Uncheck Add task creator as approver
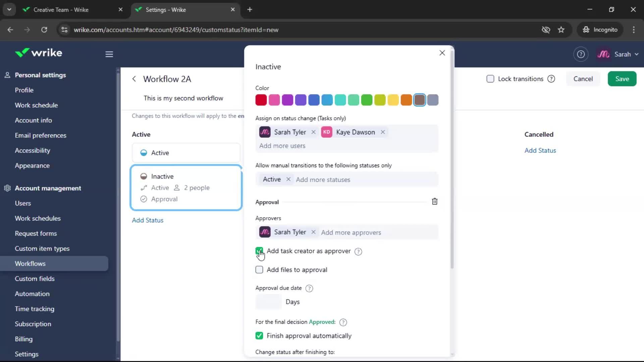Image resolution: width=644 pixels, height=362 pixels. click(259, 251)
